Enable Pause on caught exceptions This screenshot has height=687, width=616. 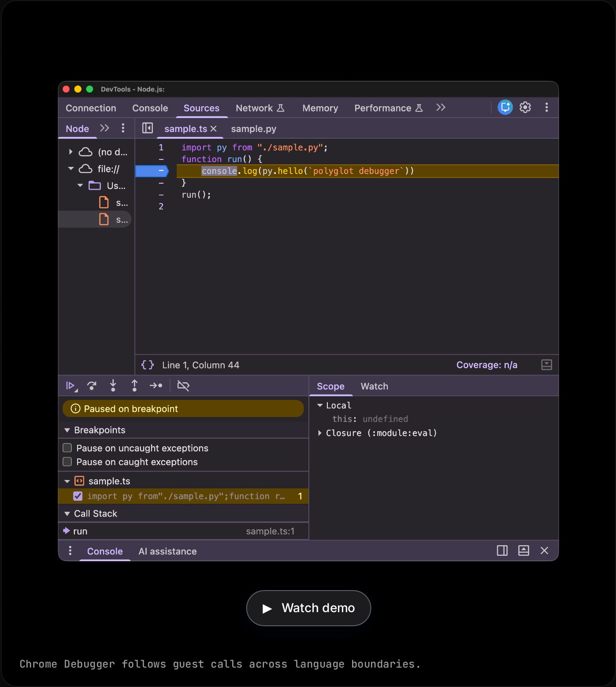pos(67,462)
